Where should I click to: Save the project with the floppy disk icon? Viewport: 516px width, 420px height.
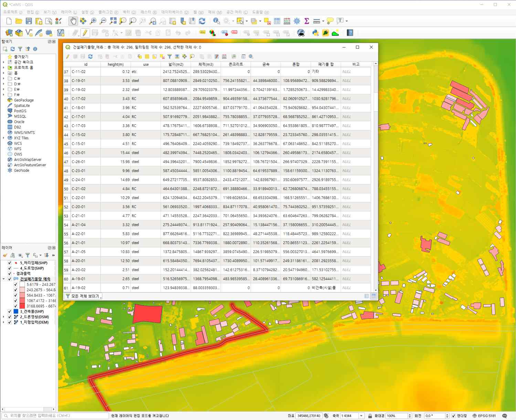pyautogui.click(x=29, y=21)
